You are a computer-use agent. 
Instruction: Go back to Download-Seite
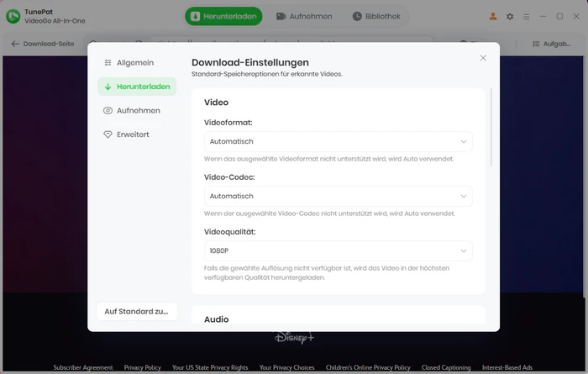tap(42, 44)
